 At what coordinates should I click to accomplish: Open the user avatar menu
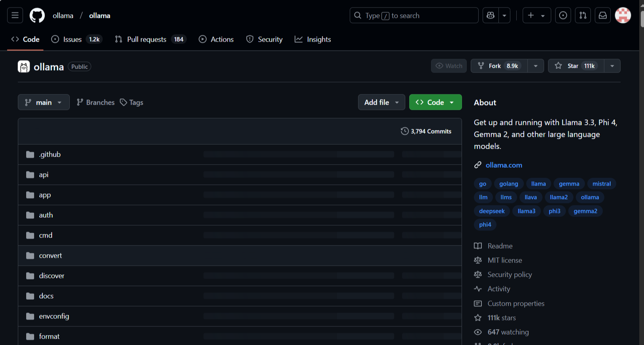(623, 15)
